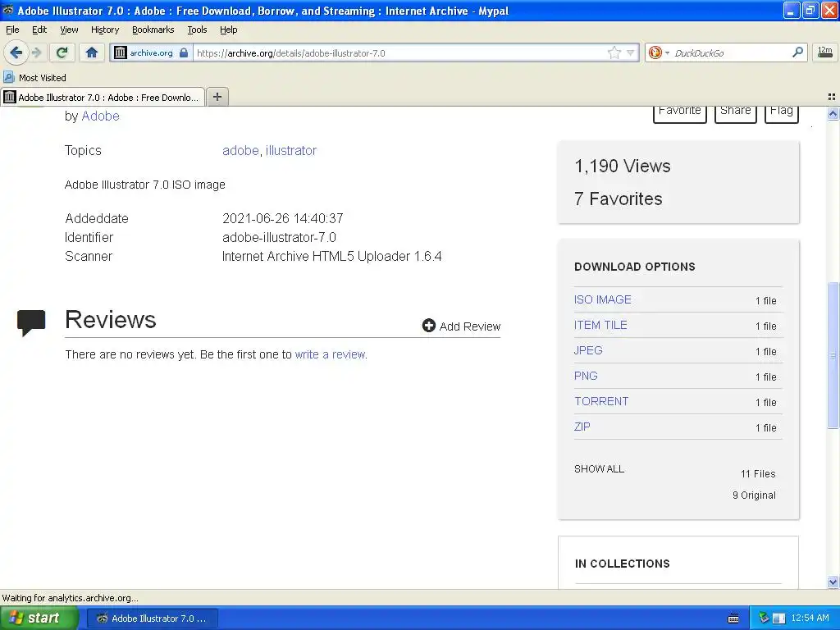Click the Add Review link text
This screenshot has width=840, height=630.
click(470, 326)
